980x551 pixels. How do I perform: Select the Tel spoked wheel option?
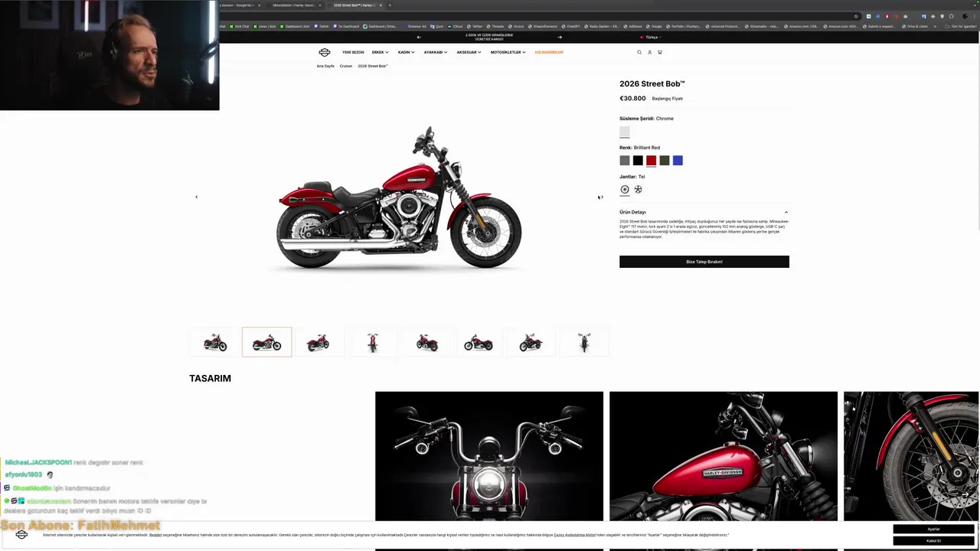click(x=625, y=189)
